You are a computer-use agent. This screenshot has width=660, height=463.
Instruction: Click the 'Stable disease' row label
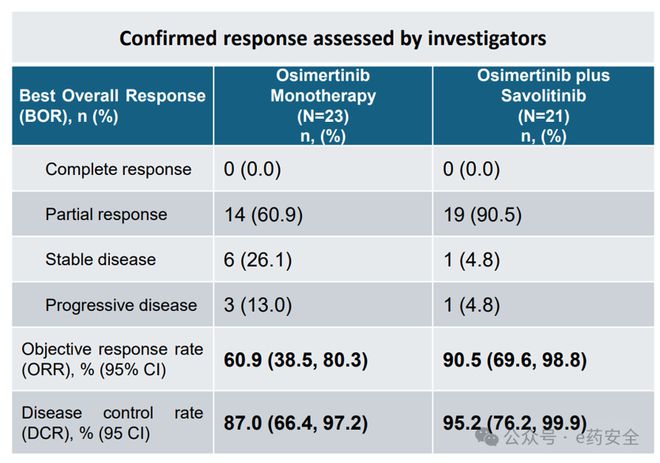(x=101, y=259)
